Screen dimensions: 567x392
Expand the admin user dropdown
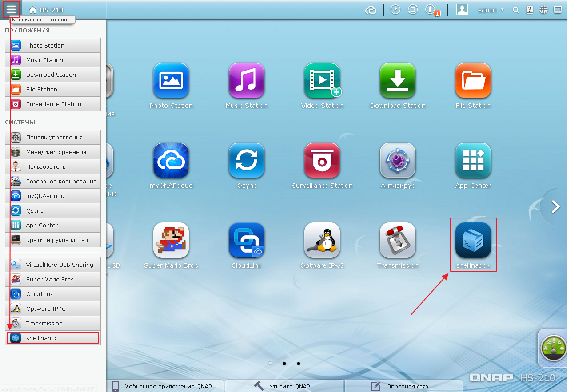click(x=491, y=10)
